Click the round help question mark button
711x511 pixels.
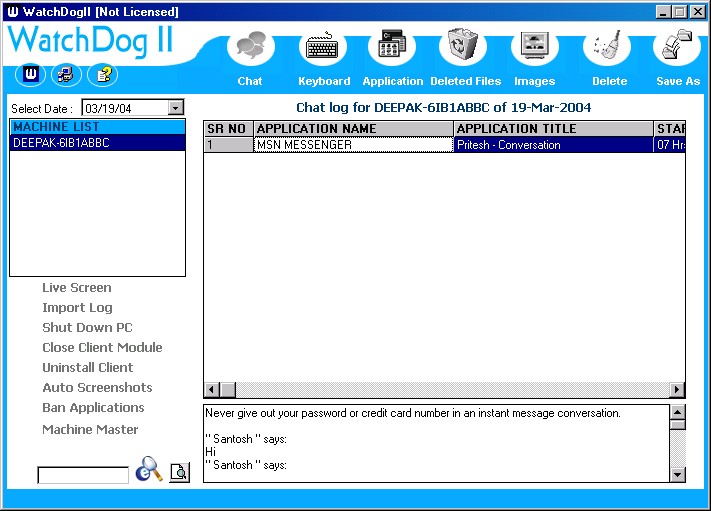click(102, 74)
